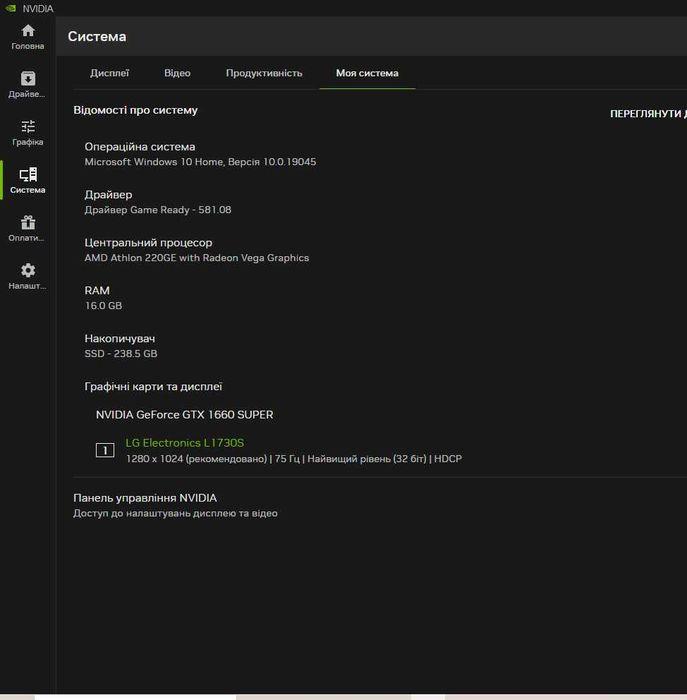
Task: Click the Система page heading
Action: point(97,37)
